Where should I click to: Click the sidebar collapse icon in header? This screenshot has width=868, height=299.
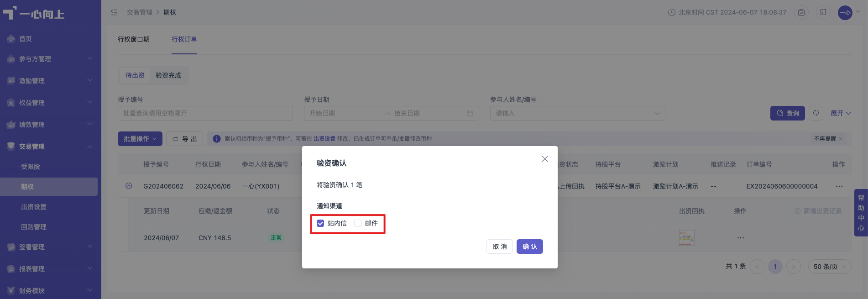(x=114, y=12)
